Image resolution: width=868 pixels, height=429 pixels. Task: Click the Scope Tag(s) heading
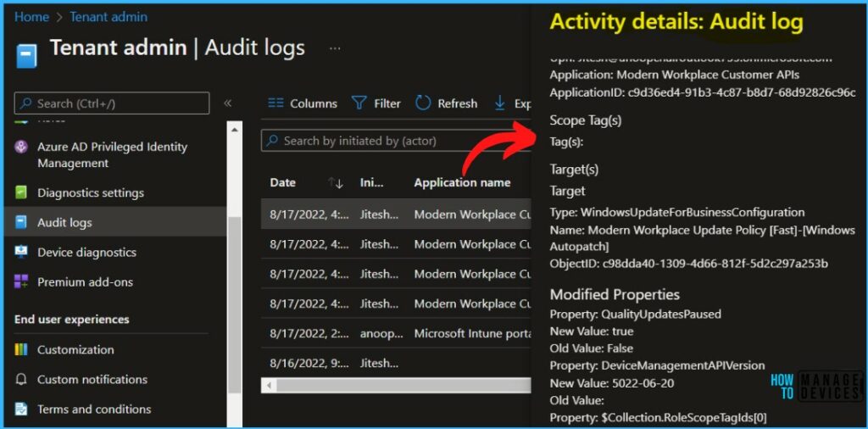(586, 120)
